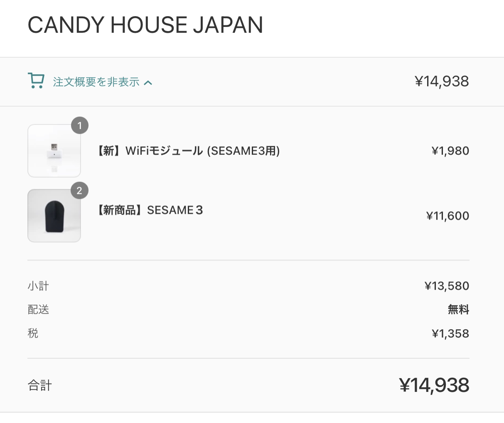Select the black SESAME 3 product thumbnail
The image size is (504, 423).
tap(54, 216)
